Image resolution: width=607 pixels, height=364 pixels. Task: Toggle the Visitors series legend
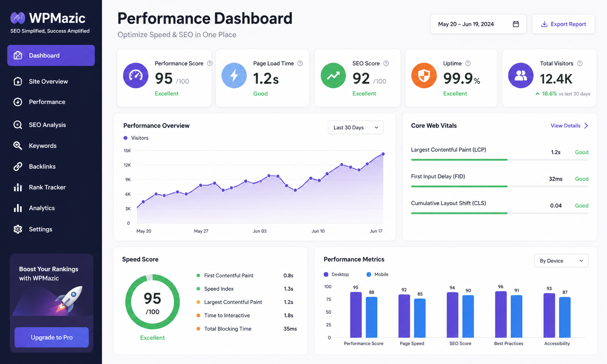coord(136,138)
